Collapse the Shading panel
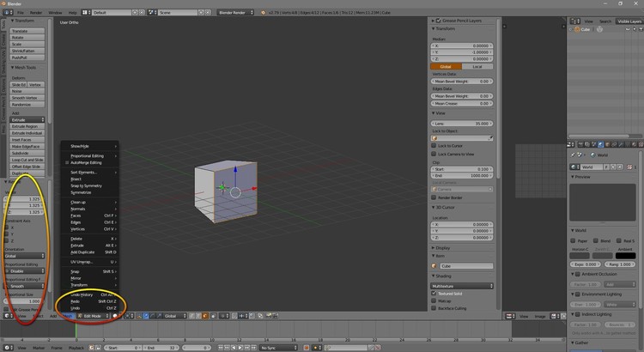The image size is (644, 352). click(x=434, y=276)
